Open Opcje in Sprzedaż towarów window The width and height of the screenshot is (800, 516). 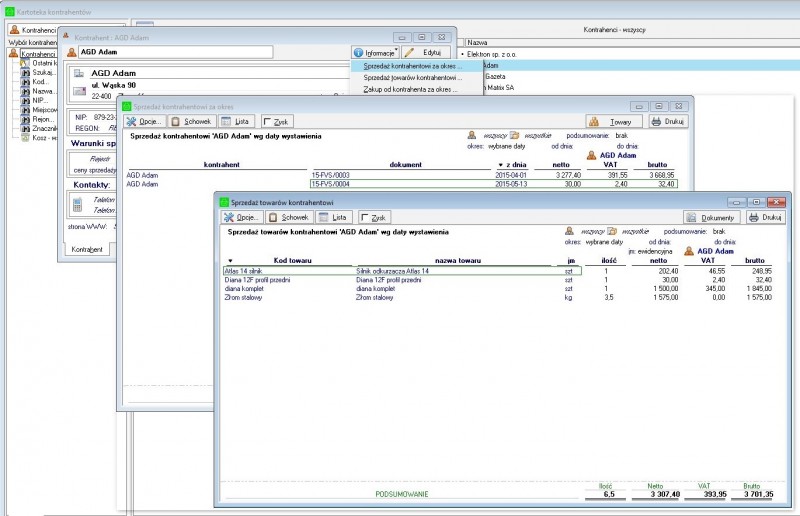pos(242,217)
